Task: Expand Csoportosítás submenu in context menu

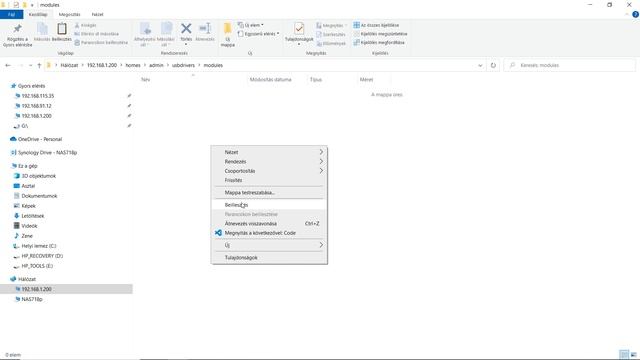Action: [269, 171]
